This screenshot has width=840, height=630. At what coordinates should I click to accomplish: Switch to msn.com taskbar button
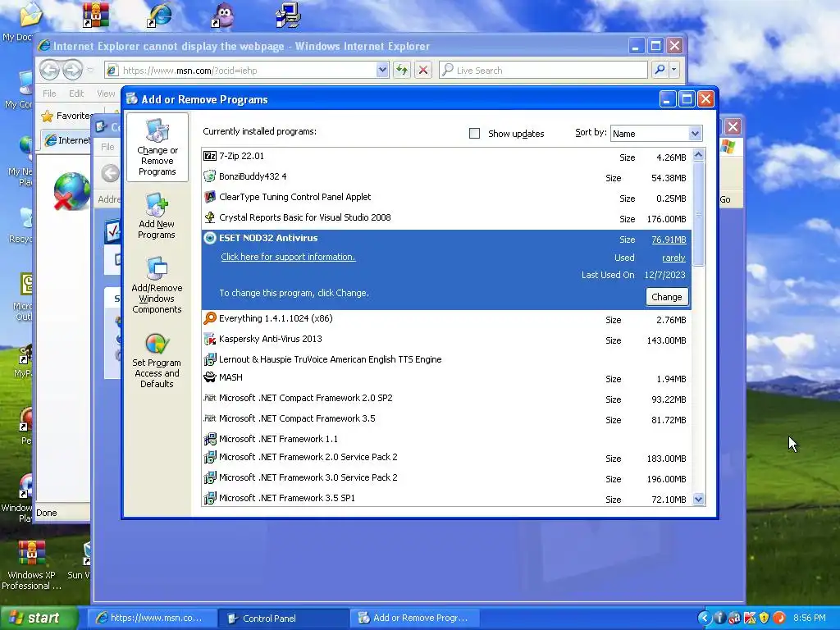pyautogui.click(x=152, y=618)
